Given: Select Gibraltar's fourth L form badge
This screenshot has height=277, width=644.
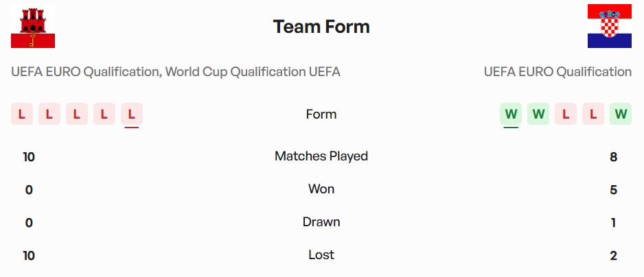Looking at the screenshot, I should click(x=104, y=114).
